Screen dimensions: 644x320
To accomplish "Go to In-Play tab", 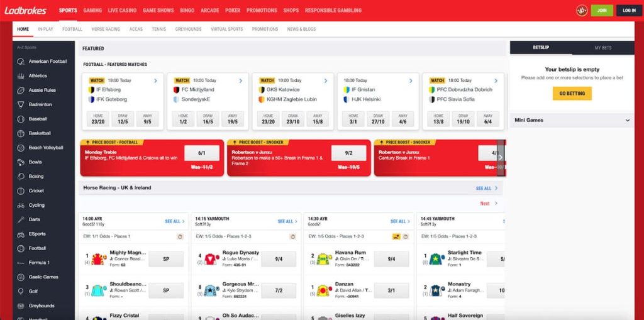I will pos(45,29).
